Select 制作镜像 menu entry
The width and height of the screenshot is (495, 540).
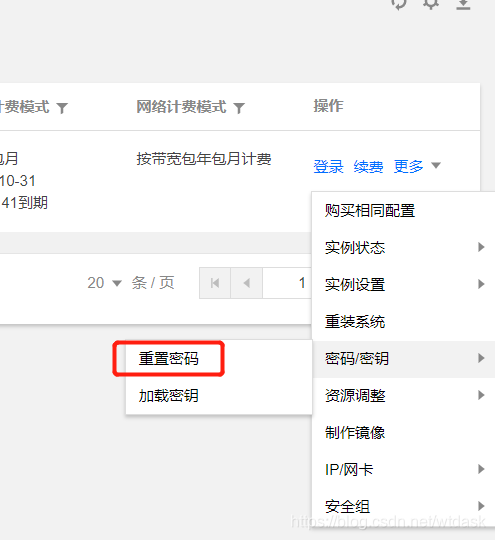coord(403,433)
